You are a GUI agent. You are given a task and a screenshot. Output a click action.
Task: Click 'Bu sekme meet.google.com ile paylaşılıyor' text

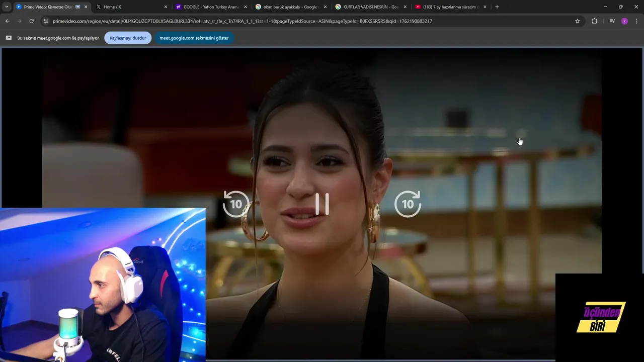coord(58,38)
